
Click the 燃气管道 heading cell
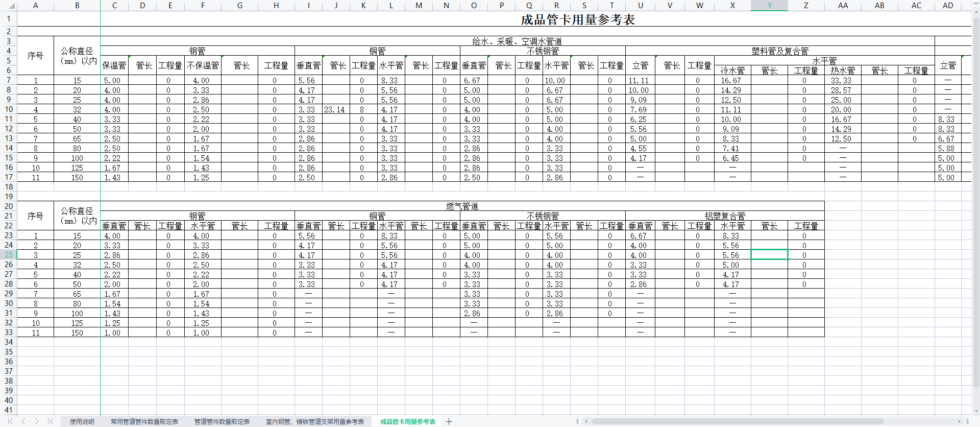(x=462, y=206)
